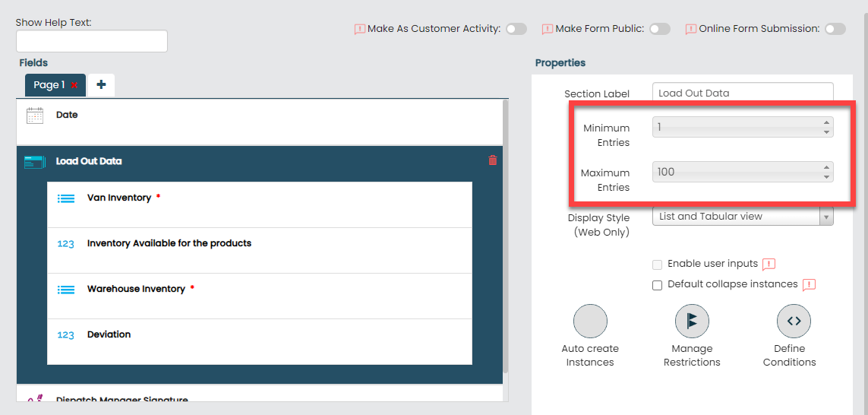Viewport: 868px width, 415px height.
Task: Remove Page 1 using red X
Action: click(x=74, y=85)
